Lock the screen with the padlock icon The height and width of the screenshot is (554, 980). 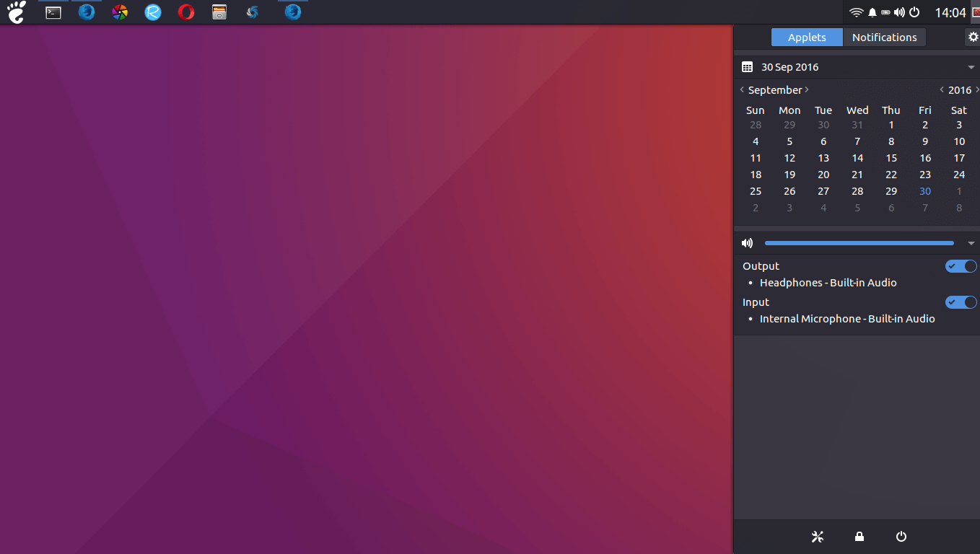(859, 537)
